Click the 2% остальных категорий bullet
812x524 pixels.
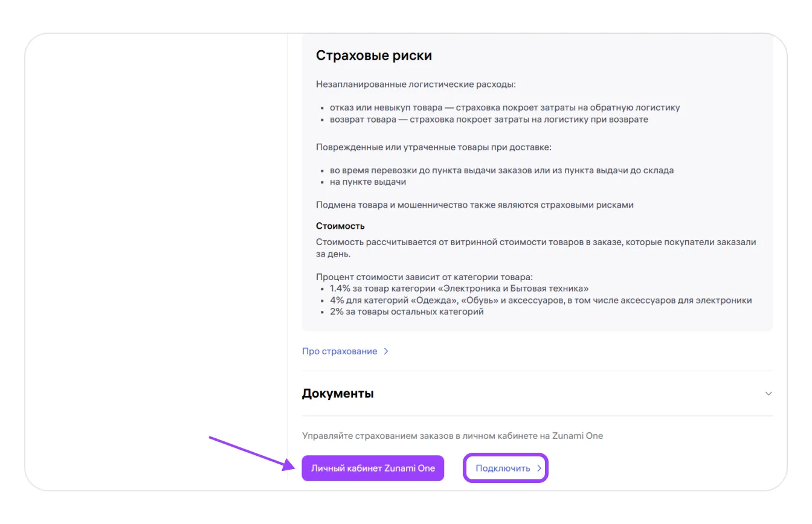tap(407, 312)
